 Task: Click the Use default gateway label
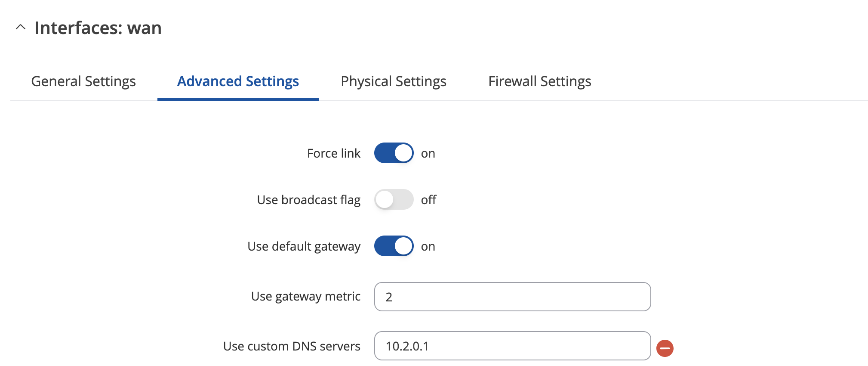coord(304,247)
